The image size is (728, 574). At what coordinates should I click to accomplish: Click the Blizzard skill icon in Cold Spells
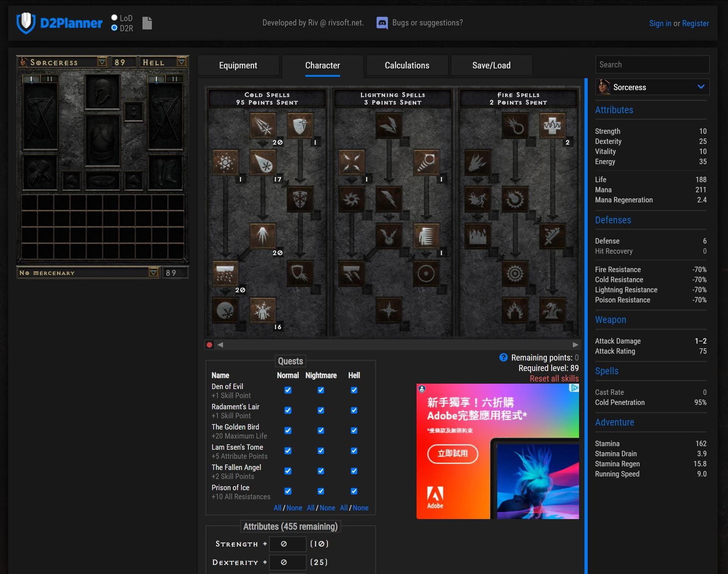[x=225, y=273]
